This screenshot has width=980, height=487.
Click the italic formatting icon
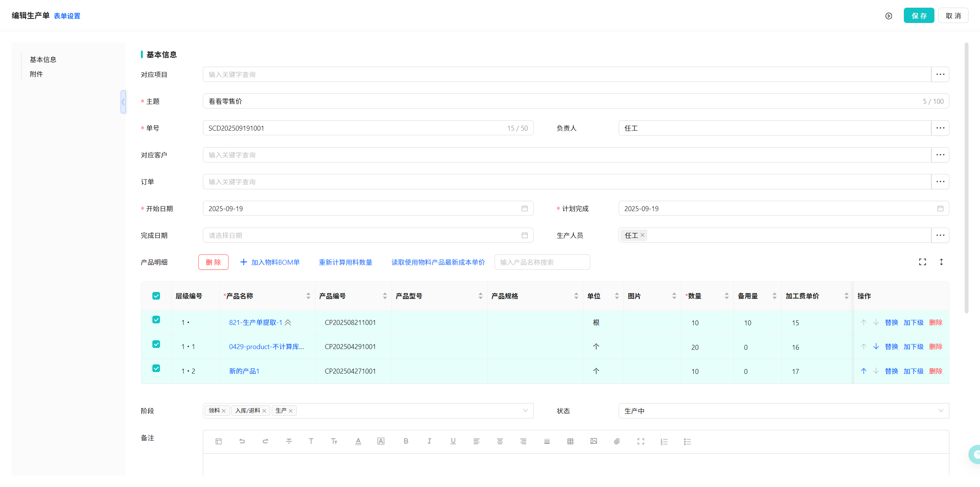coord(429,441)
